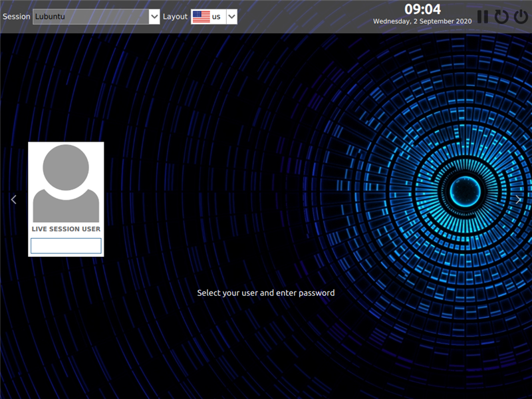Click the date Wednesday, 2 September 2020
The height and width of the screenshot is (399, 532).
[422, 21]
